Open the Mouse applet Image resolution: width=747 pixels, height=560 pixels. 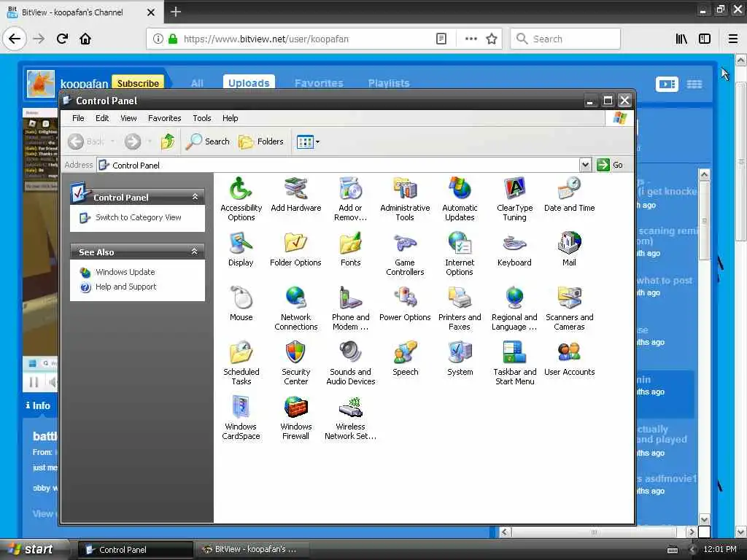coord(241,304)
